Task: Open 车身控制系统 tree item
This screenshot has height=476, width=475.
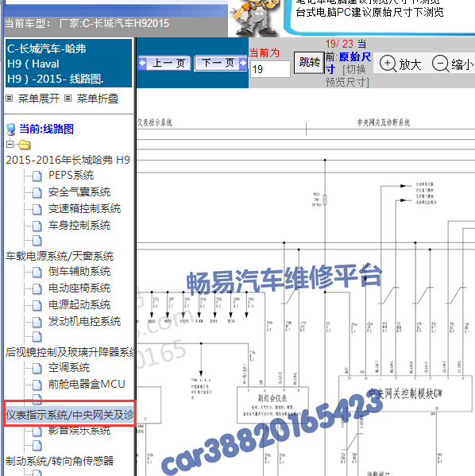Action: point(79,225)
